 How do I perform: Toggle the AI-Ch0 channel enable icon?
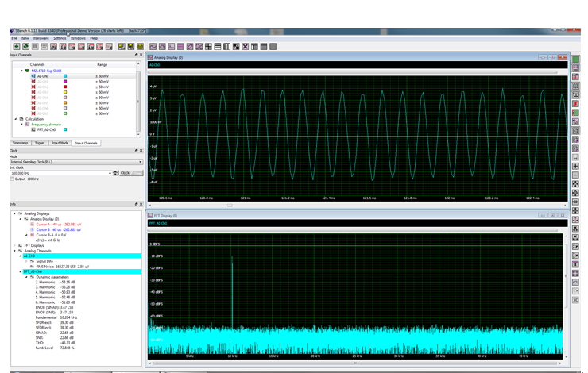pyautogui.click(x=33, y=76)
